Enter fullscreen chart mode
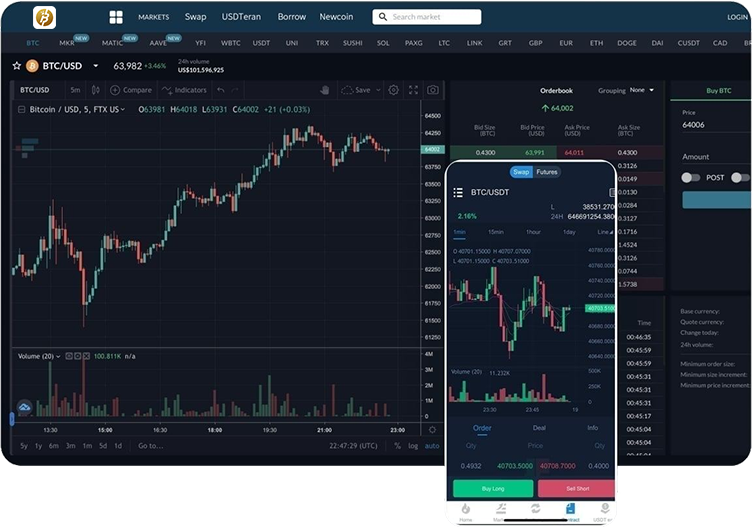 coord(413,90)
